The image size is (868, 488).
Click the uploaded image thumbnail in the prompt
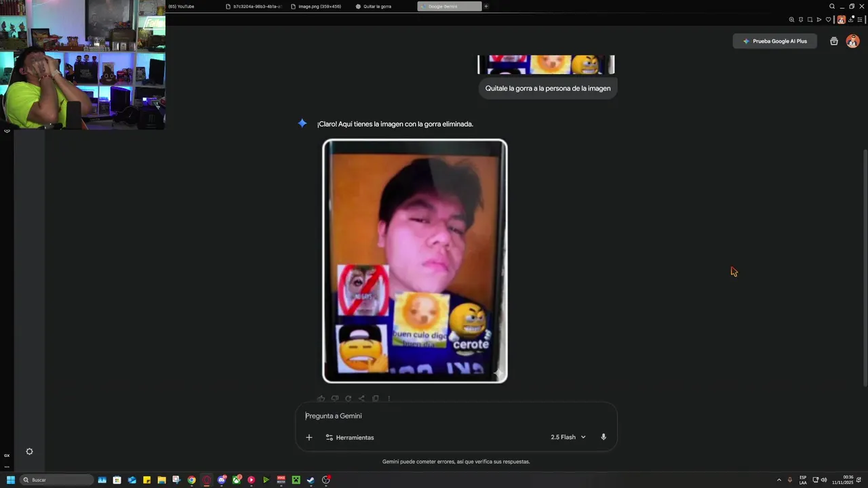[x=547, y=64]
